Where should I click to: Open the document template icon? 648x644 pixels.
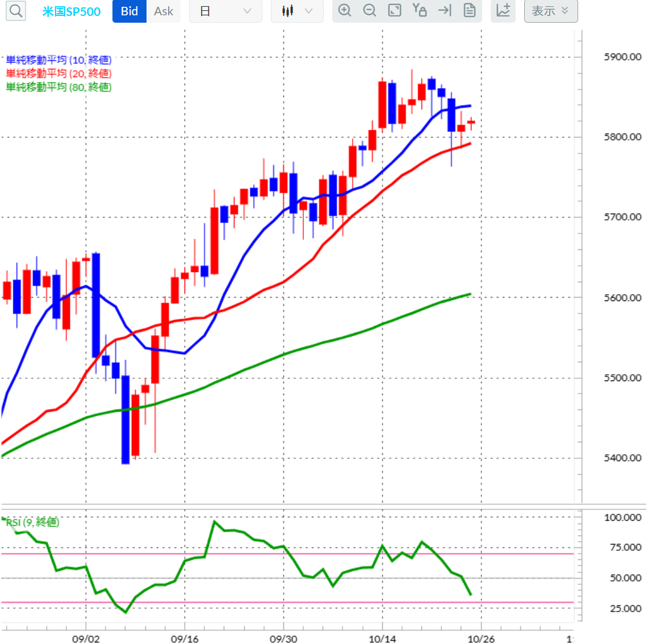click(x=470, y=10)
